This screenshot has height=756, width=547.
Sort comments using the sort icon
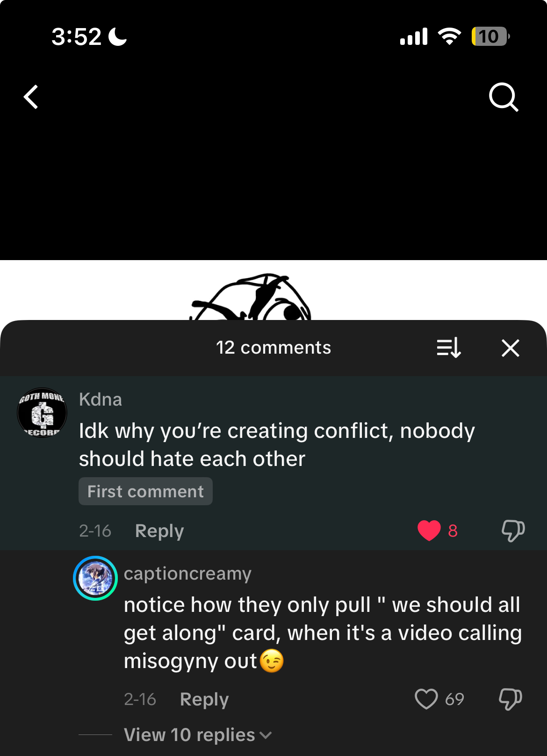(449, 348)
